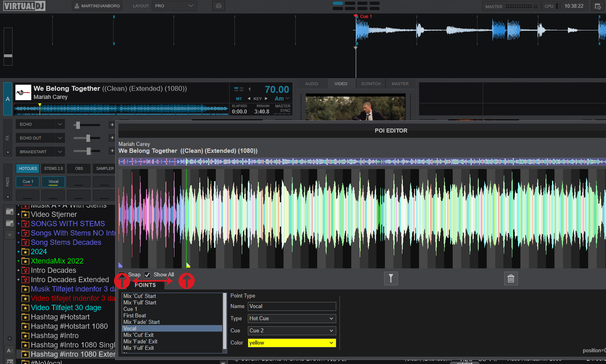Toggle the MT master tempo button
Image resolution: width=606 pixels, height=364 pixels.
(x=239, y=98)
